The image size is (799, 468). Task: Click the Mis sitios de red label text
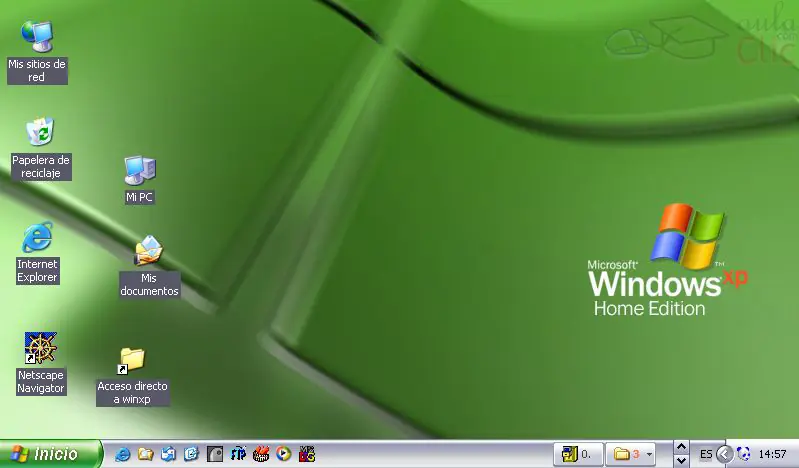pos(37,71)
